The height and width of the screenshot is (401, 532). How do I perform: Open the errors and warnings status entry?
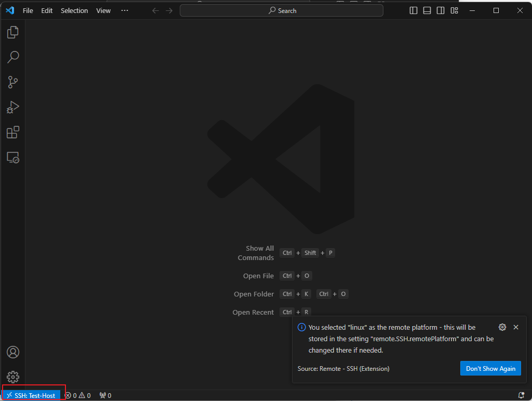(78, 395)
